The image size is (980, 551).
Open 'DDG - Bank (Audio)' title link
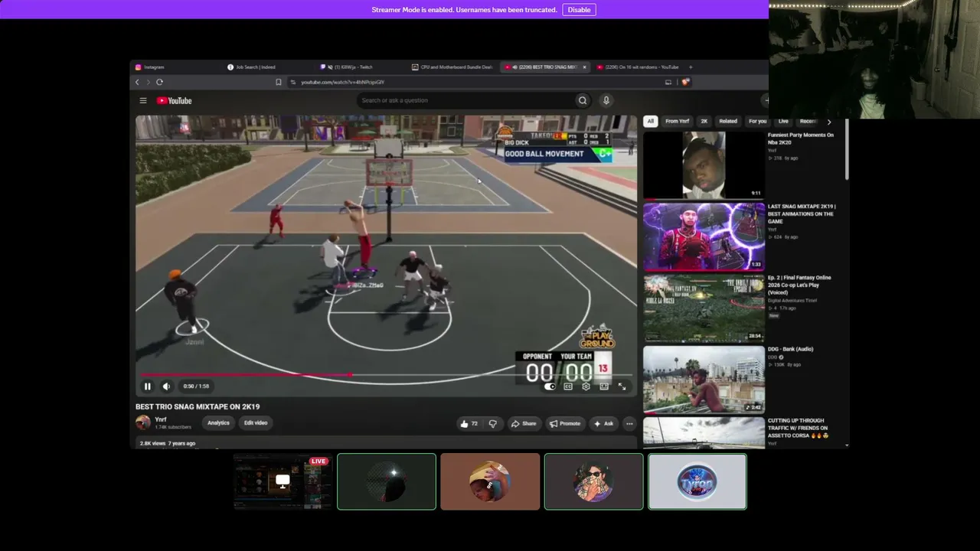pos(791,349)
